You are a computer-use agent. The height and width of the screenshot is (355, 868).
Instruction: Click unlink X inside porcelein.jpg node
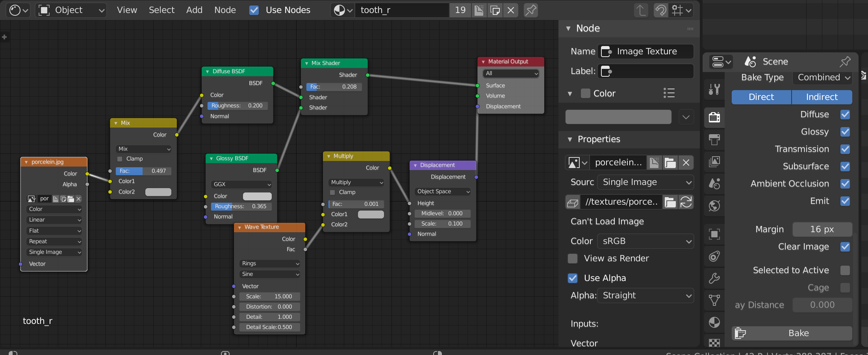(x=78, y=199)
